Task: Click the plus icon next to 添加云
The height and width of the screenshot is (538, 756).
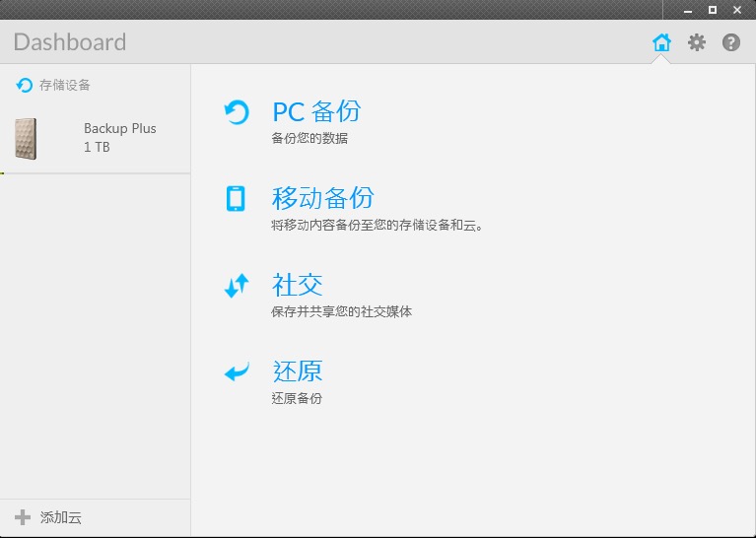Action: (23, 517)
